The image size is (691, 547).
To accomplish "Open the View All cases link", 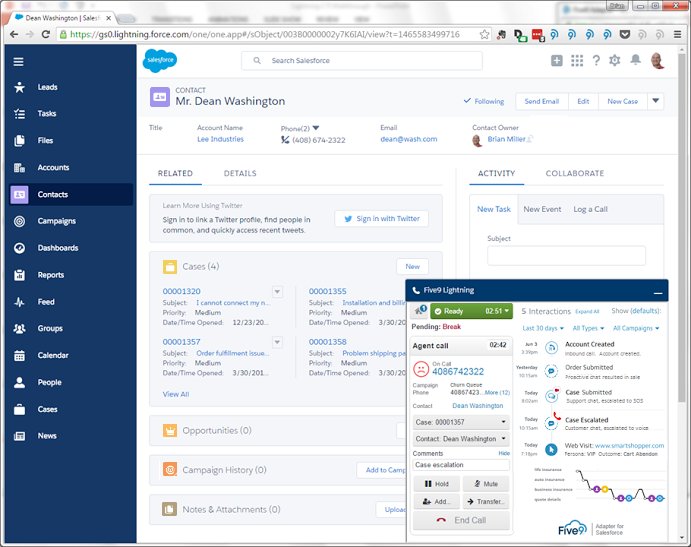I will pos(176,394).
